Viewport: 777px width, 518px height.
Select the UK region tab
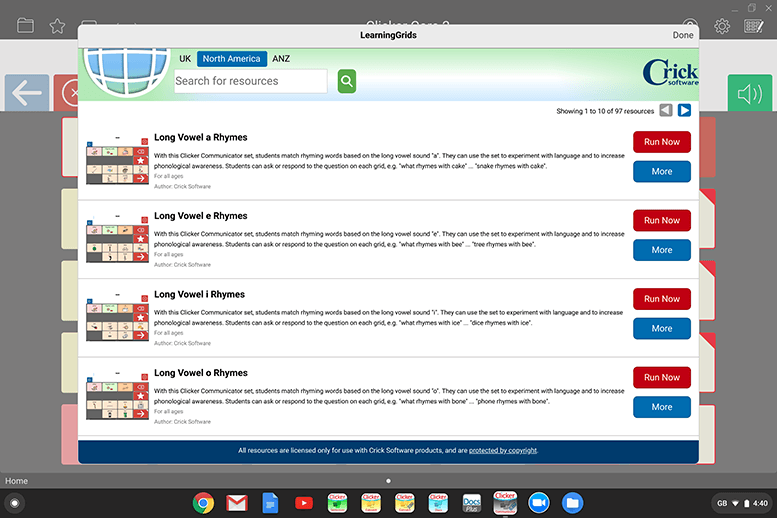click(x=186, y=59)
